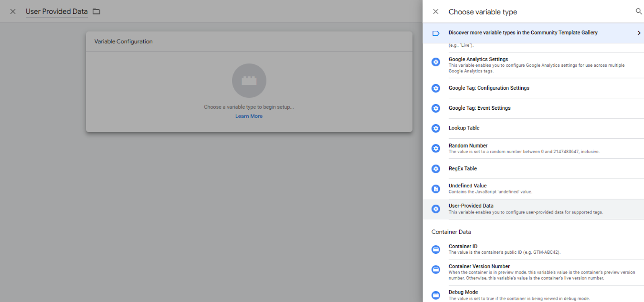Click the folder icon beside User Provided Data

pos(97,11)
